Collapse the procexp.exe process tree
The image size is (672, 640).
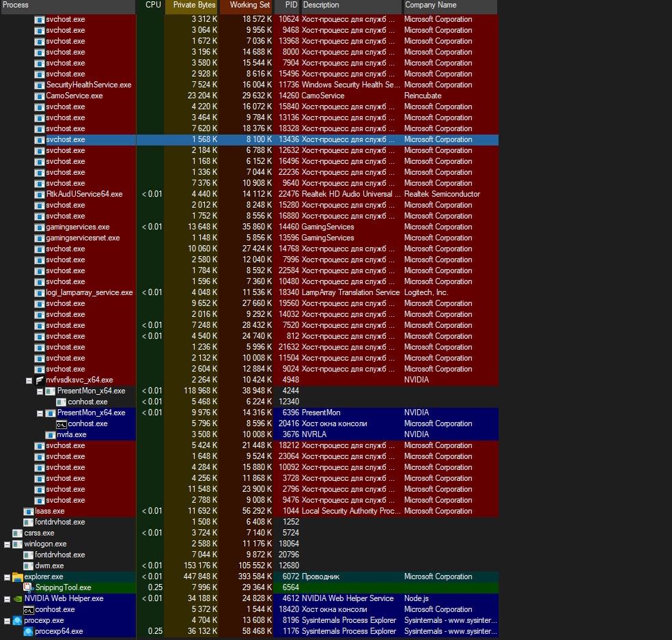click(x=8, y=621)
